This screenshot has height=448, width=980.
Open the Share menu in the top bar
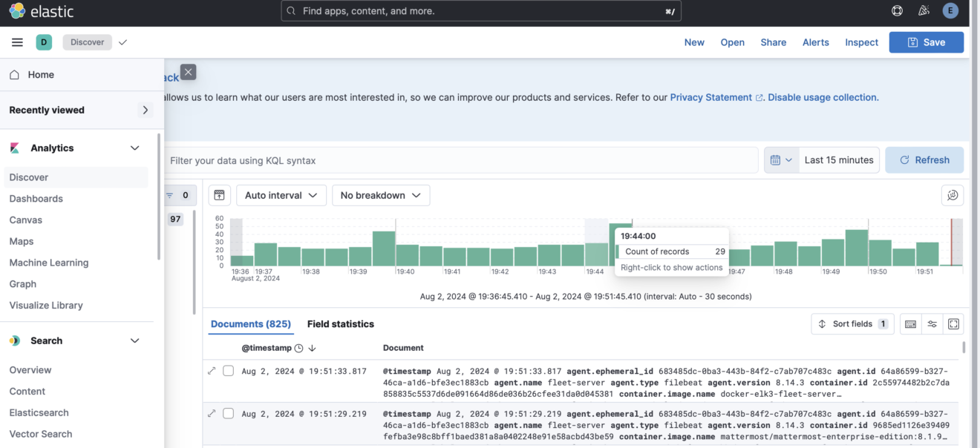pos(773,42)
